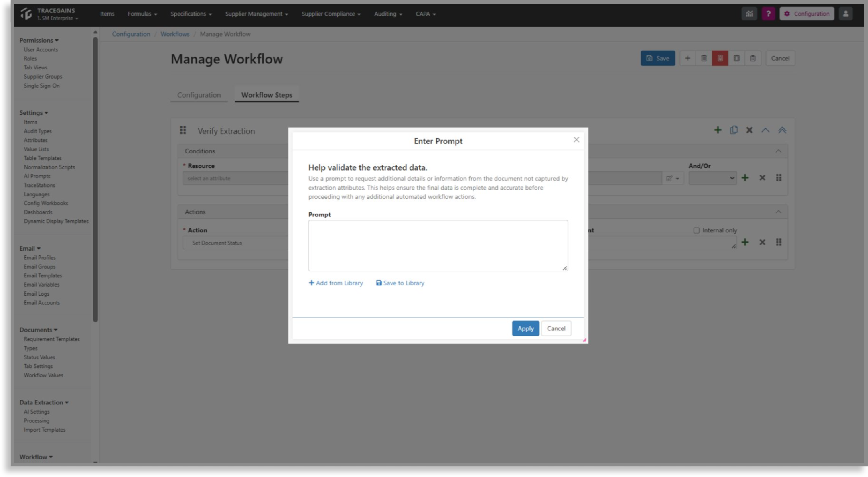Open the Items menu in top bar

coord(107,14)
